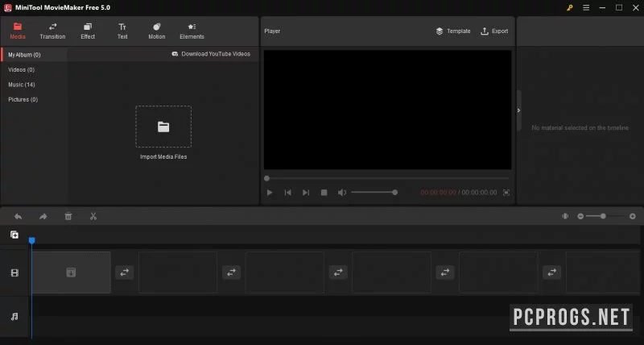Click the audio track music note icon
The height and width of the screenshot is (345, 644).
[x=14, y=316]
